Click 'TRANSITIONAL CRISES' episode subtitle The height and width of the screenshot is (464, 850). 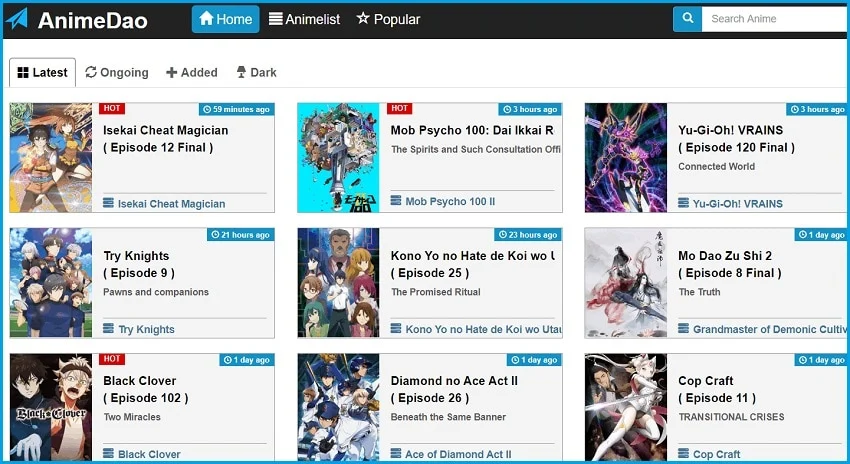pos(731,417)
